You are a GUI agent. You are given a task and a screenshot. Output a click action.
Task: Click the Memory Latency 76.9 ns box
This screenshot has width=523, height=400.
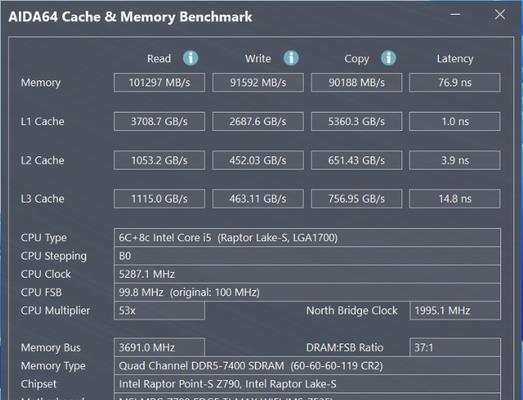(455, 82)
